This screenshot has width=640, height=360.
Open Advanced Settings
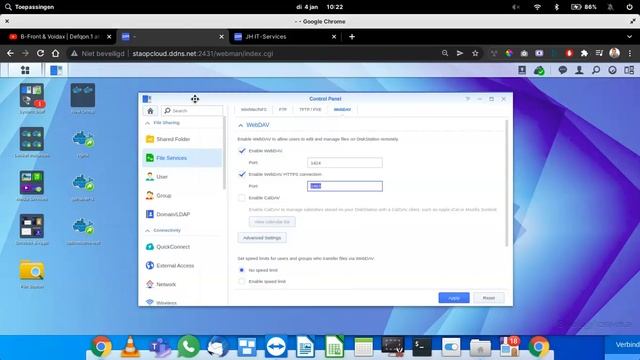point(262,238)
